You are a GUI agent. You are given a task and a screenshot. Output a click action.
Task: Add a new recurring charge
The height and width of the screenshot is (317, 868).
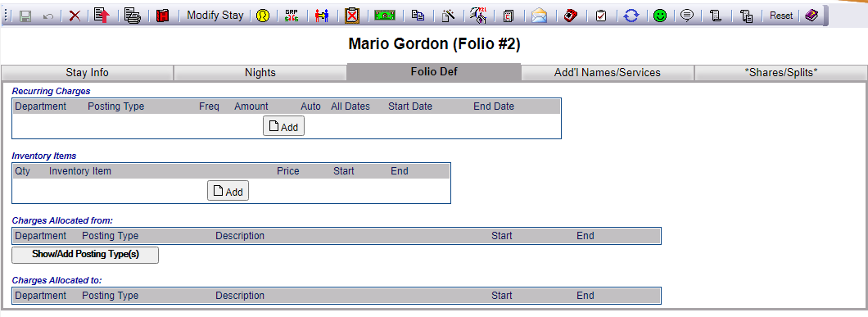[x=283, y=127]
